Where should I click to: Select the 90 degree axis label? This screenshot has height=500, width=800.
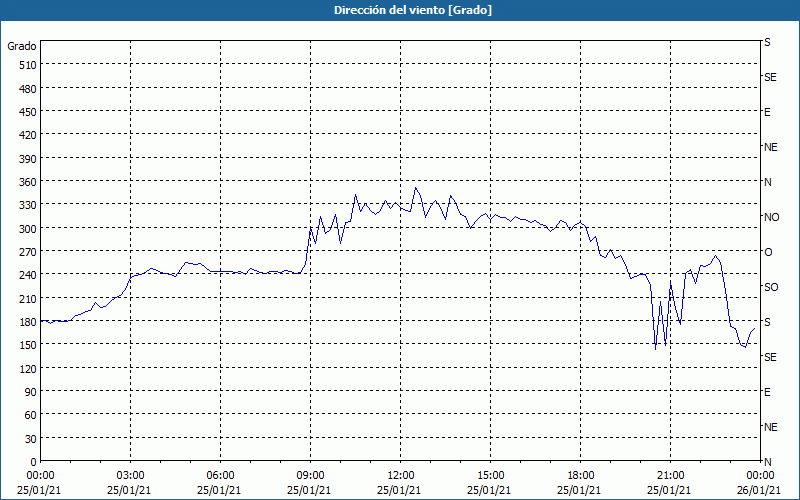31,392
